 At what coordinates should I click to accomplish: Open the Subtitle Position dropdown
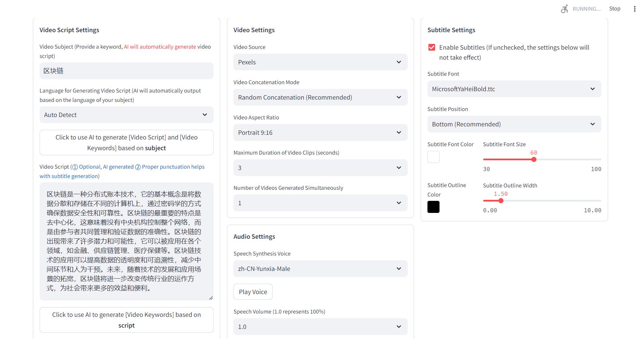point(514,124)
